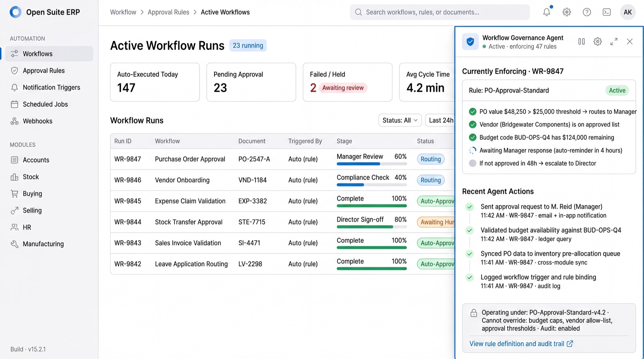This screenshot has width=644, height=359.
Task: Click the Approval Rules shield icon
Action: point(14,70)
